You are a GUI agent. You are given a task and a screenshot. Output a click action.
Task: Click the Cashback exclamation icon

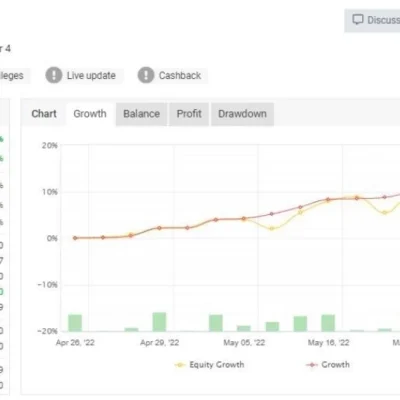[146, 75]
